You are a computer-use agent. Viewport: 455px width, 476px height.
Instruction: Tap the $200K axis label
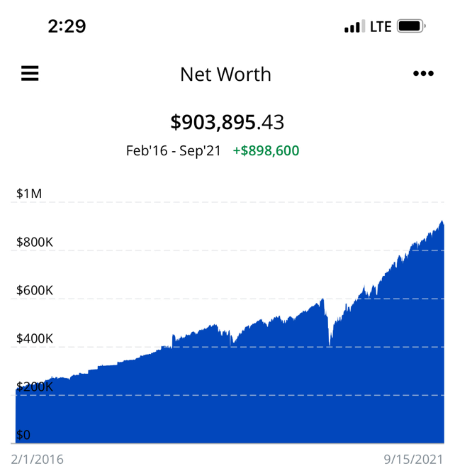click(x=34, y=387)
